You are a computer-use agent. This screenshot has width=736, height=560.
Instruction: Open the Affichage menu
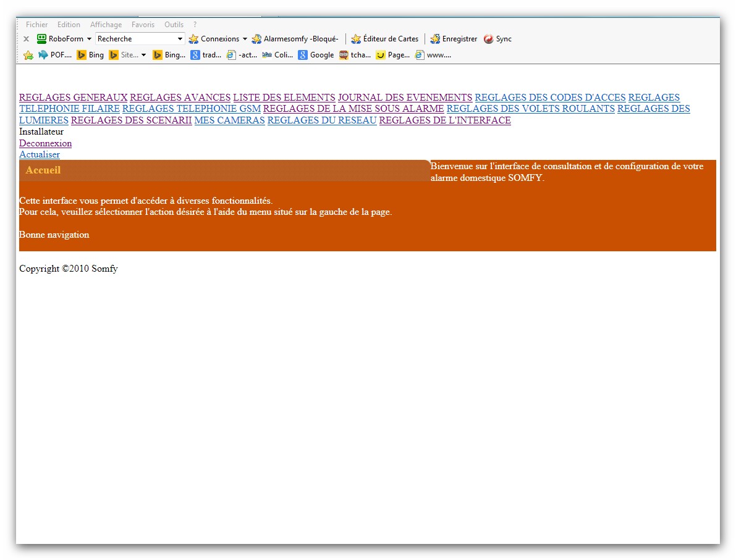click(106, 25)
